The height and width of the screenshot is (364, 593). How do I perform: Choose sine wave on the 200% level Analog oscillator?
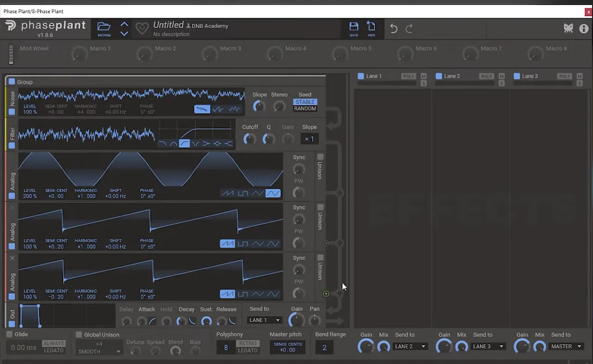[x=273, y=193]
